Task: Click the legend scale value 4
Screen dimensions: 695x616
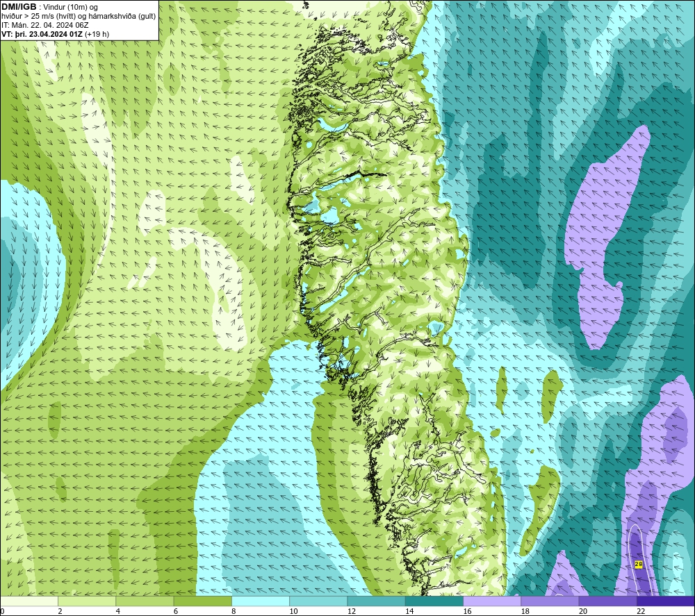Action: coord(118,611)
